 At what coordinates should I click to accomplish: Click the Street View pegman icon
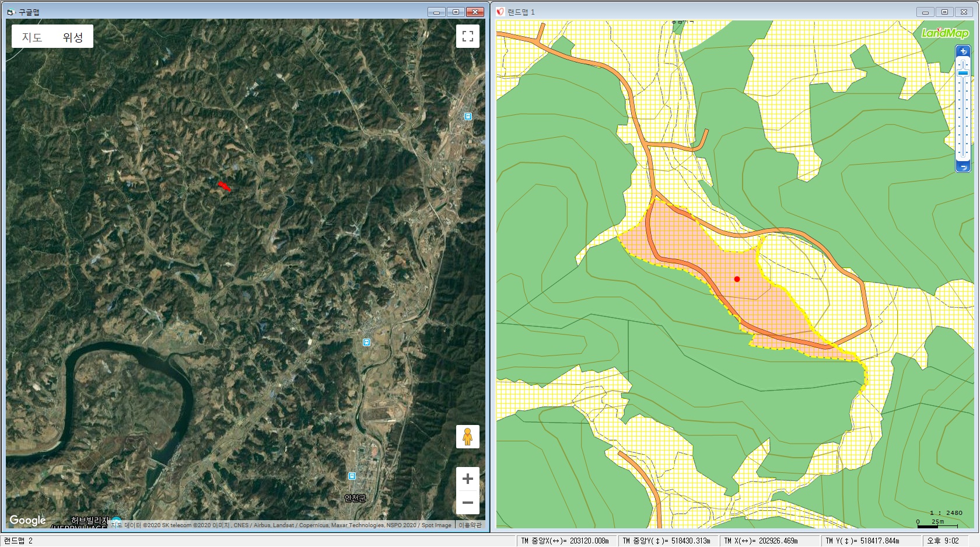point(467,437)
